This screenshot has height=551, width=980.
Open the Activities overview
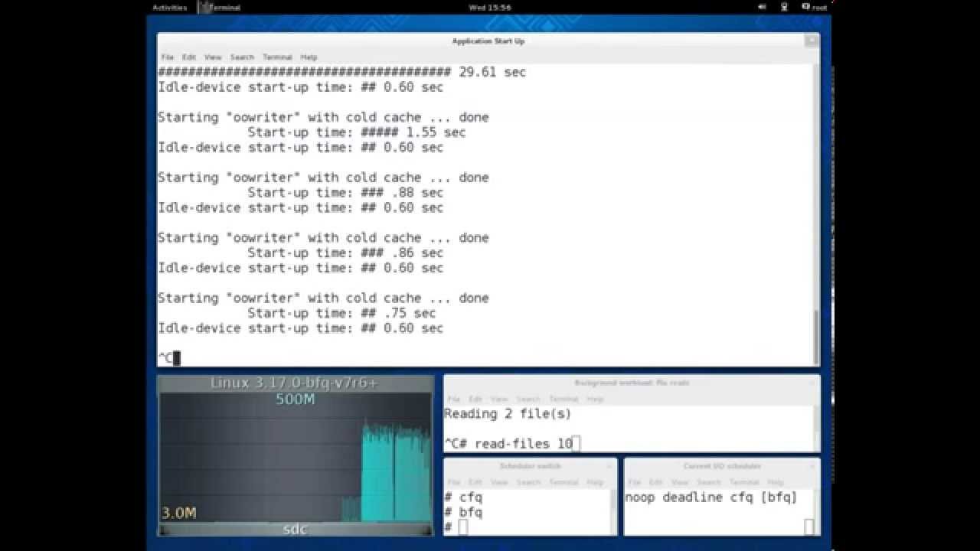pyautogui.click(x=169, y=8)
